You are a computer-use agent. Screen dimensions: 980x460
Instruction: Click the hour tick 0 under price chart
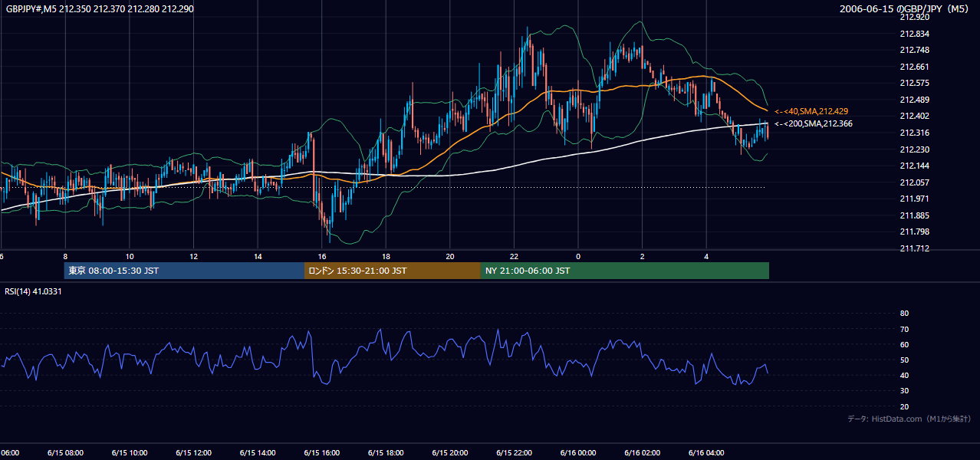[578, 256]
